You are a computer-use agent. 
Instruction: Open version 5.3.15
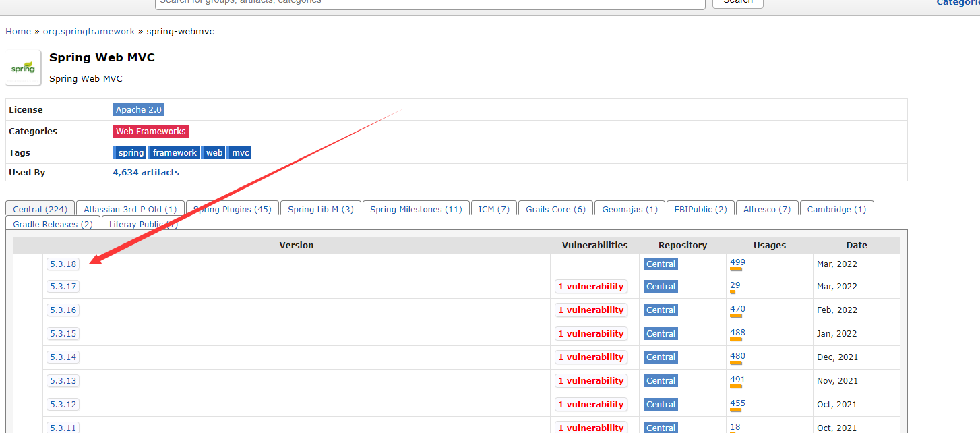(63, 334)
